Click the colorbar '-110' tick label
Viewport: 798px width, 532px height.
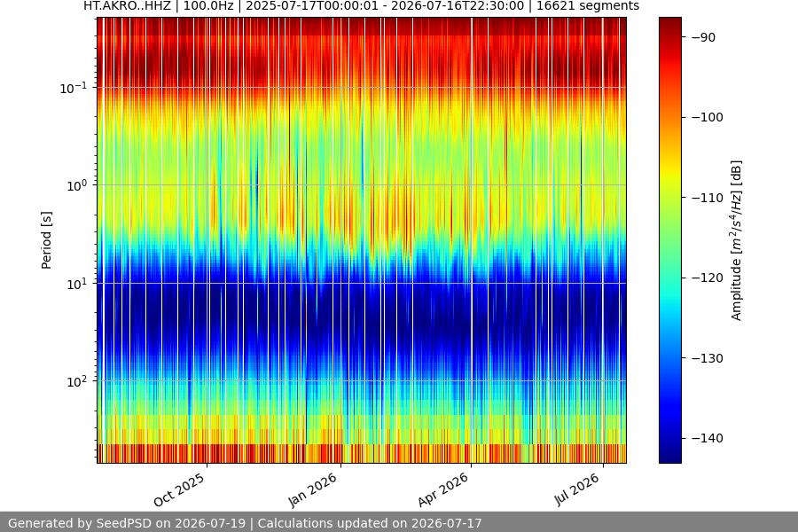pos(708,198)
